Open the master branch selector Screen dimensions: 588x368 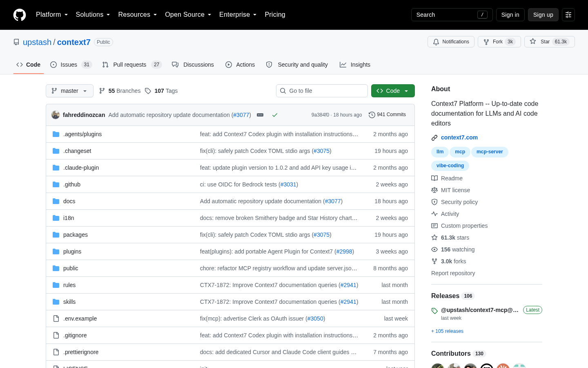click(69, 91)
